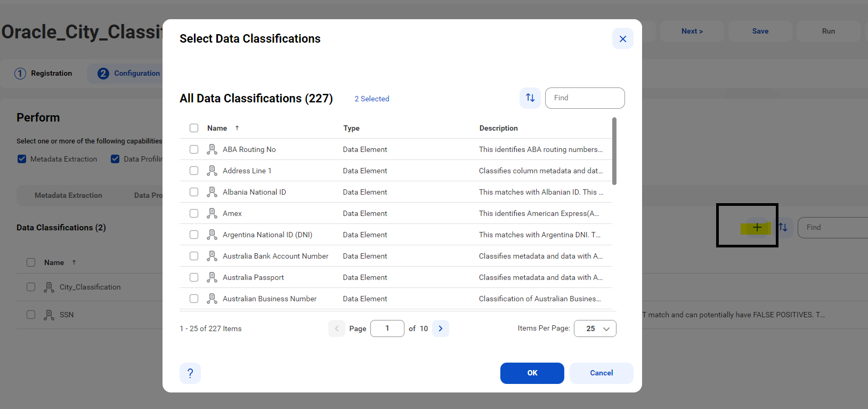Image resolution: width=868 pixels, height=409 pixels.
Task: Sort by the Name column header
Action: [x=217, y=128]
